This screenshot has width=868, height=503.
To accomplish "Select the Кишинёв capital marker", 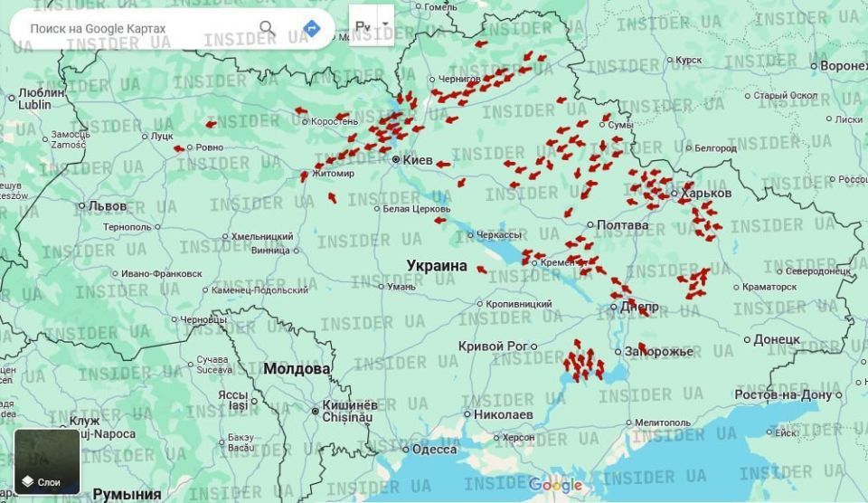I will [316, 411].
